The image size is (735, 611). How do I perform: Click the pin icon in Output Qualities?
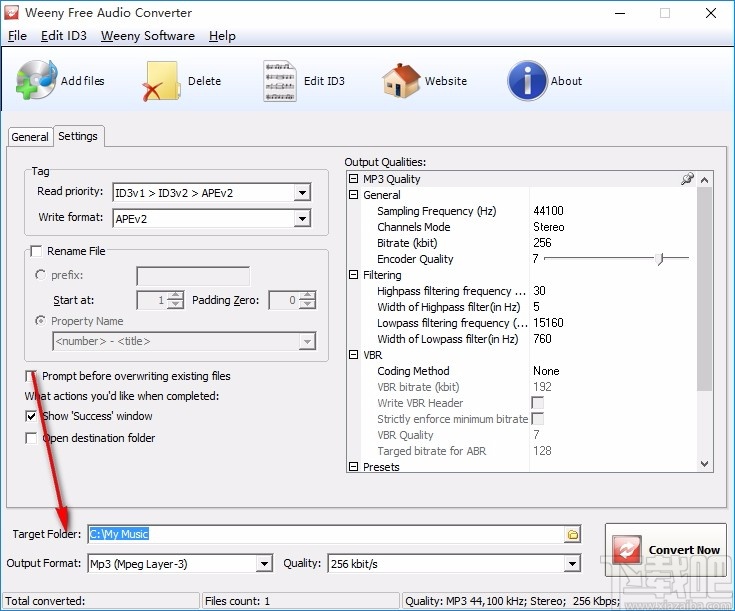pos(687,179)
